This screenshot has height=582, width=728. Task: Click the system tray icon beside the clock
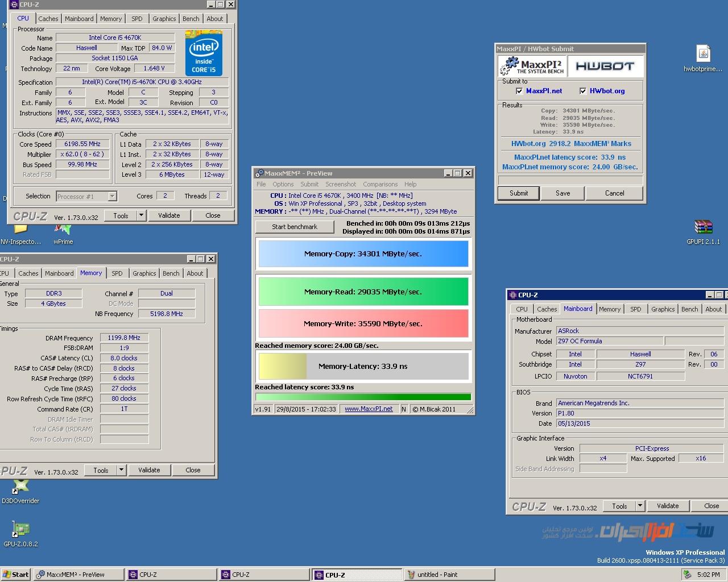click(x=687, y=575)
